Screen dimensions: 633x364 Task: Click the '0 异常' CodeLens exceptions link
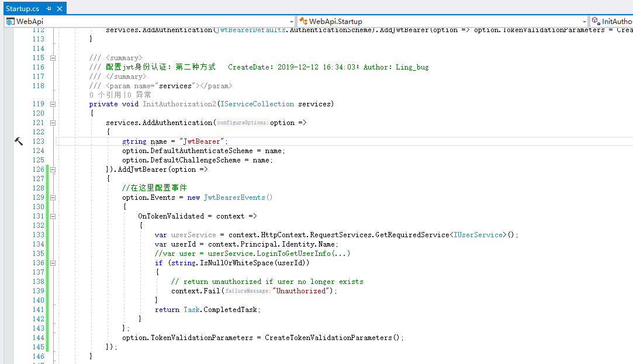[x=139, y=95]
